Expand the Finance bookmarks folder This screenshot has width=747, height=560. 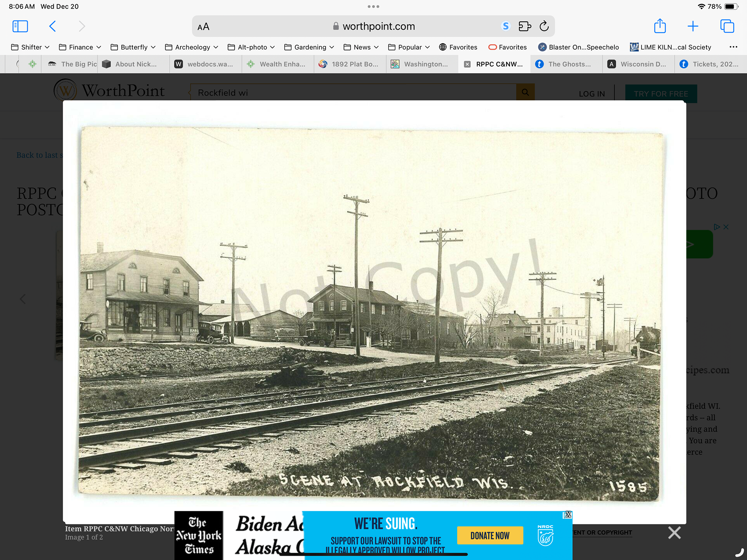[x=80, y=47]
